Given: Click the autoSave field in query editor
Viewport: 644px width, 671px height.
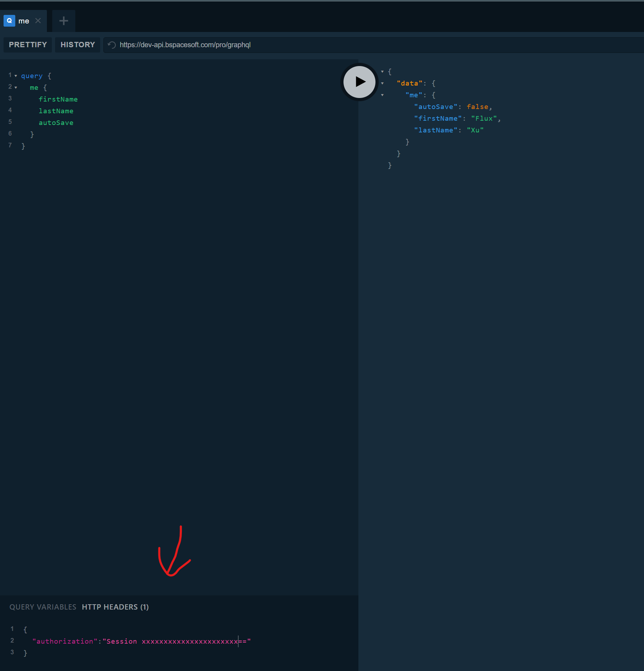Looking at the screenshot, I should [56, 123].
